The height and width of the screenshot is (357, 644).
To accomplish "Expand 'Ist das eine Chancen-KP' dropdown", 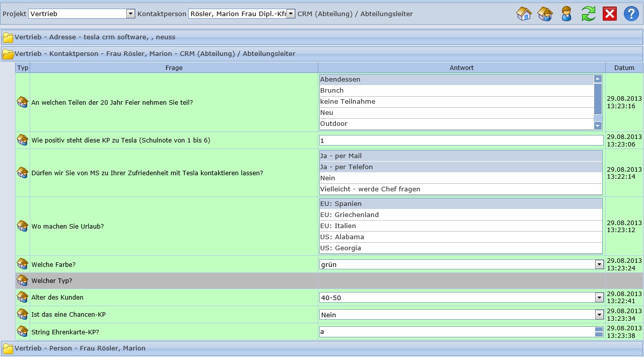I will [599, 315].
